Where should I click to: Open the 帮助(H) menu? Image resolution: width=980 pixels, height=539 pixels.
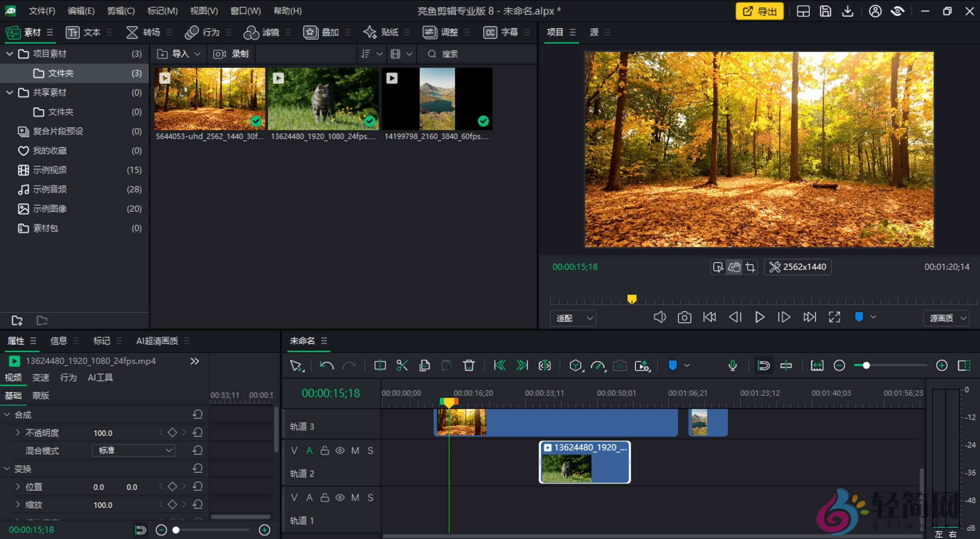(x=288, y=11)
